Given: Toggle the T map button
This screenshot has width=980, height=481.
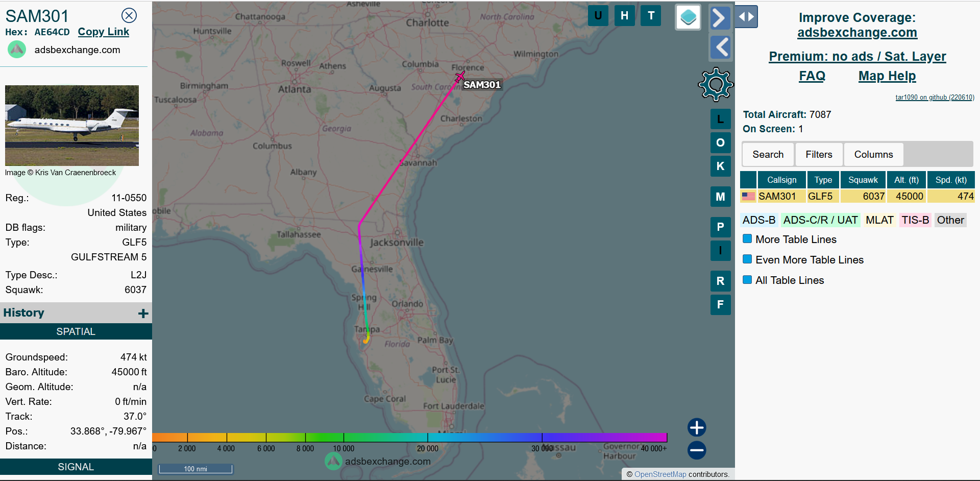Looking at the screenshot, I should coord(651,15).
